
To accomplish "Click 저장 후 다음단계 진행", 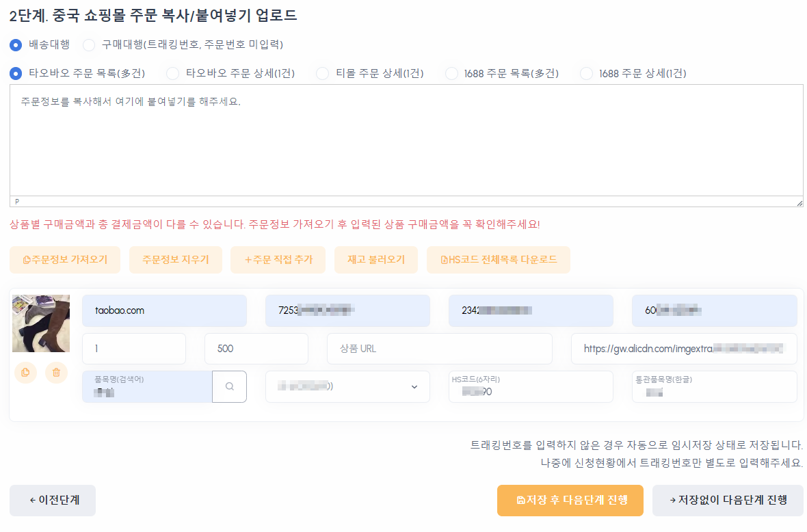I will point(570,501).
